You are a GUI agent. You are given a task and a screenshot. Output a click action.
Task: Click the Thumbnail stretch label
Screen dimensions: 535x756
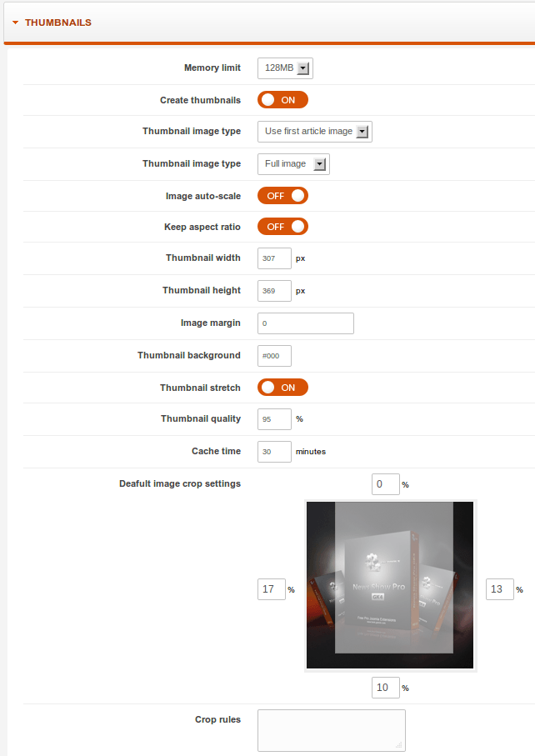coord(200,388)
